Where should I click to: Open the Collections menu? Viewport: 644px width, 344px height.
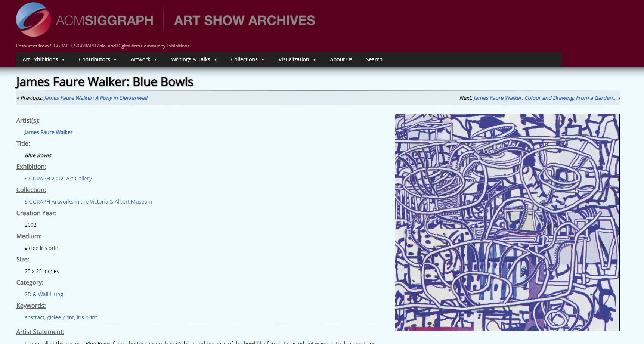click(247, 59)
